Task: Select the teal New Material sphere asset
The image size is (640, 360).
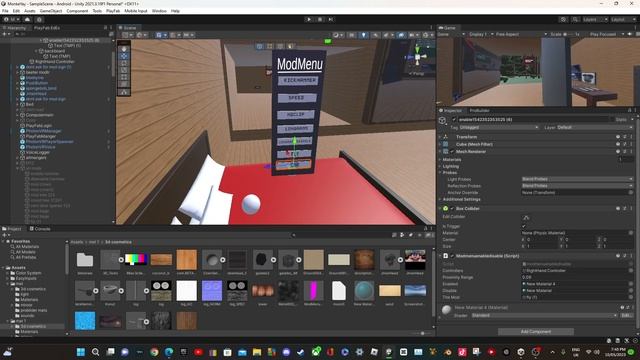Action: [364, 291]
